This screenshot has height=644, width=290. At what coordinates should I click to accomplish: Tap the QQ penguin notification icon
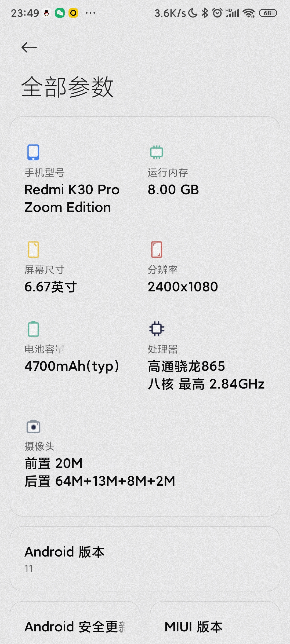tap(46, 13)
